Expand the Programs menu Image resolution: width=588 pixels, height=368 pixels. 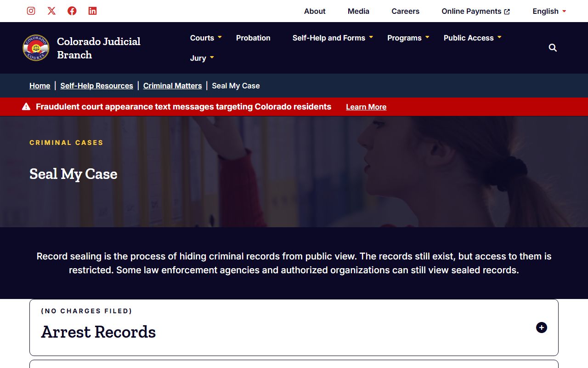[408, 38]
